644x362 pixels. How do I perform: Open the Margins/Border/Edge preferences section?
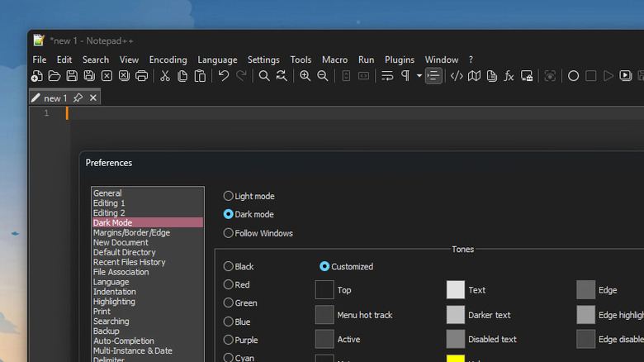point(131,233)
